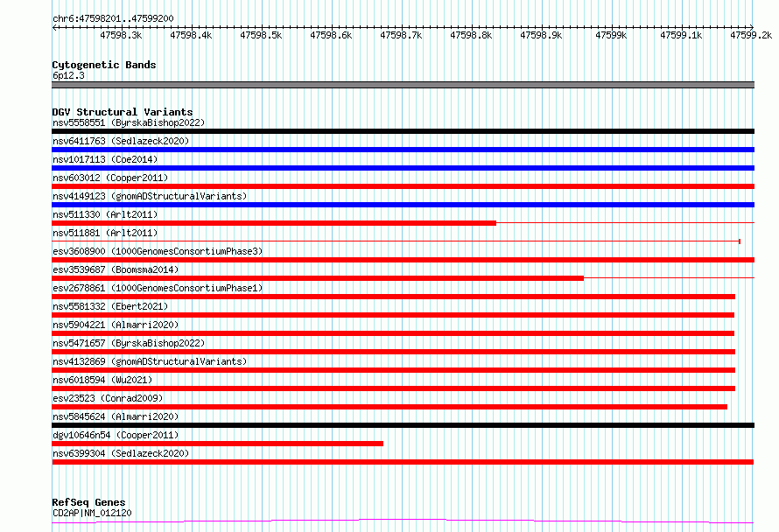Click nsv511330 (Arlt2011) label
The width and height of the screenshot is (779, 532).
pyautogui.click(x=105, y=214)
